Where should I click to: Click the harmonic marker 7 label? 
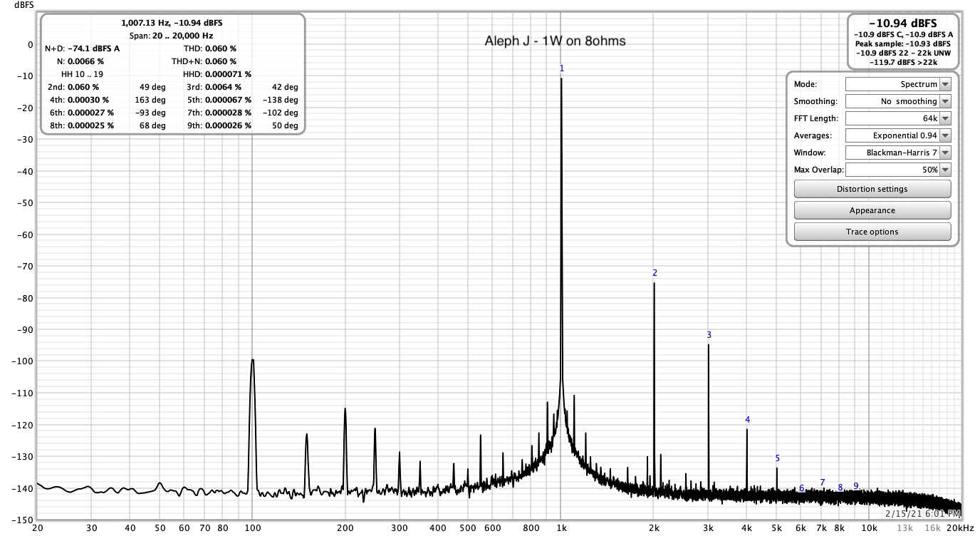pyautogui.click(x=823, y=483)
